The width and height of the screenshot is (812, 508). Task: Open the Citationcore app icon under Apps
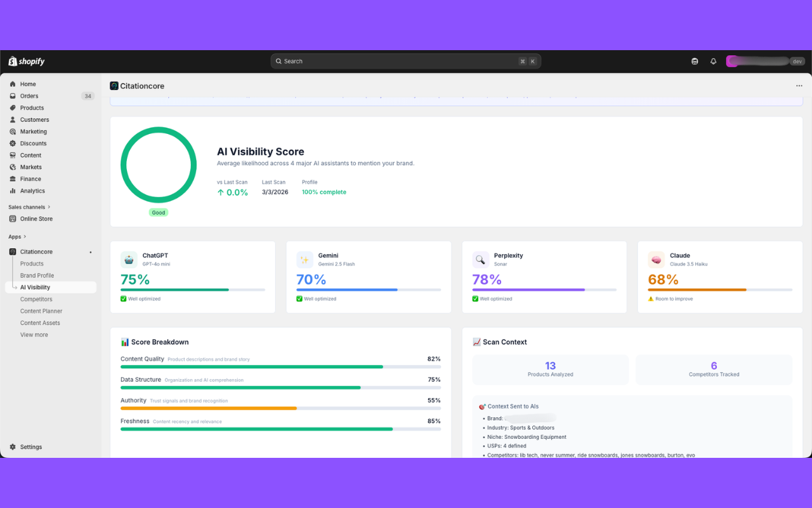(x=13, y=251)
